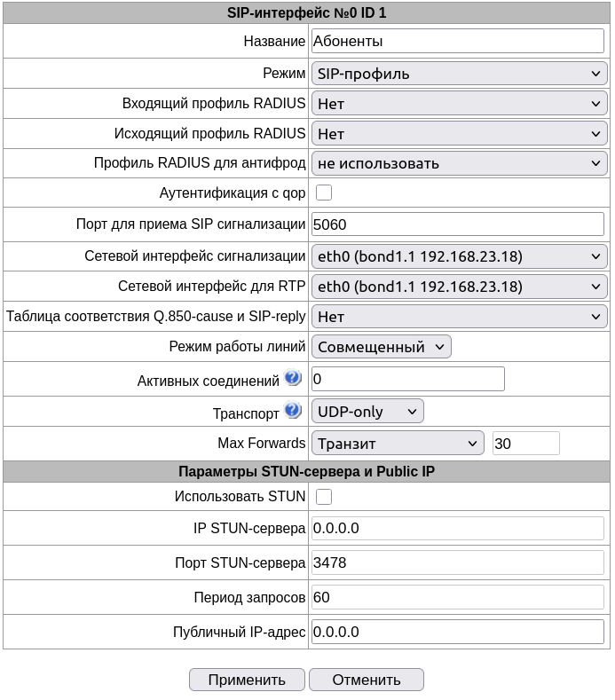The width and height of the screenshot is (615, 700).
Task: Open the Транспорт UDP-only dropdown
Action: (x=367, y=411)
